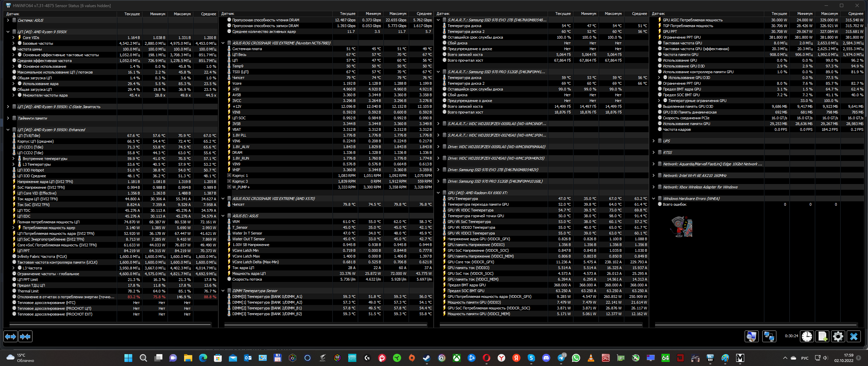Viewport: 868px width, 366px height.
Task: Click the Windows Start button
Action: (x=128, y=358)
